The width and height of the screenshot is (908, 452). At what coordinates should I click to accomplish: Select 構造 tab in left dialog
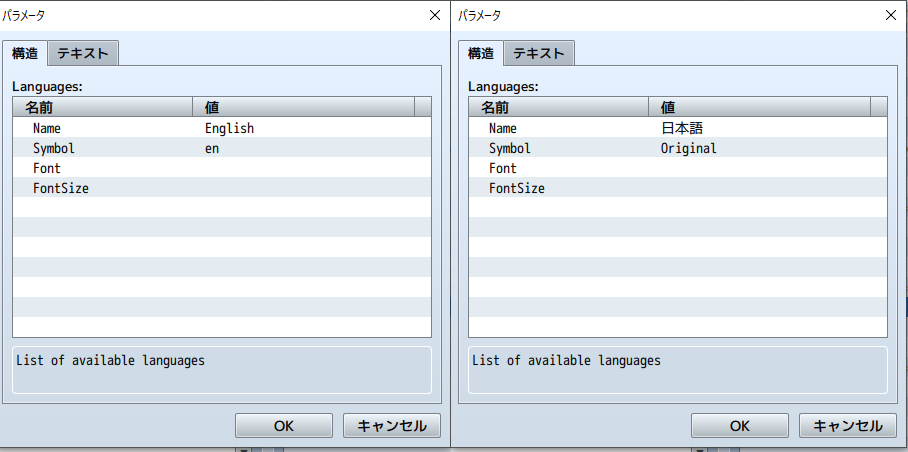25,53
